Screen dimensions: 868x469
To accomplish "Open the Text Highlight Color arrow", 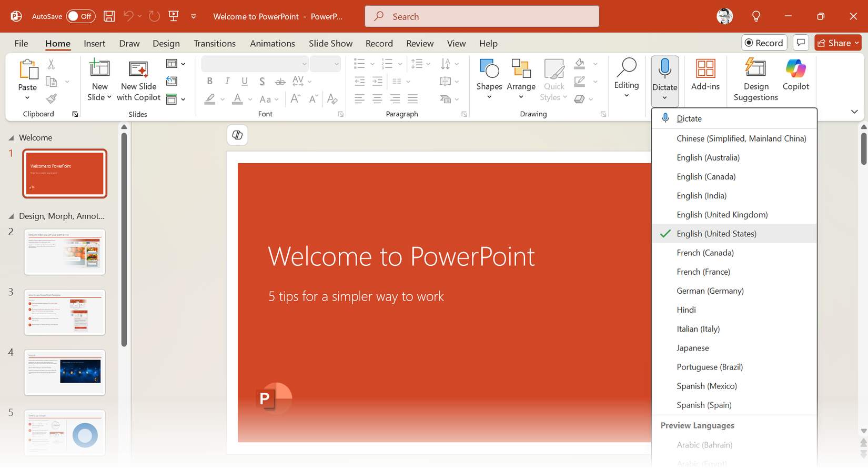I will (x=223, y=99).
